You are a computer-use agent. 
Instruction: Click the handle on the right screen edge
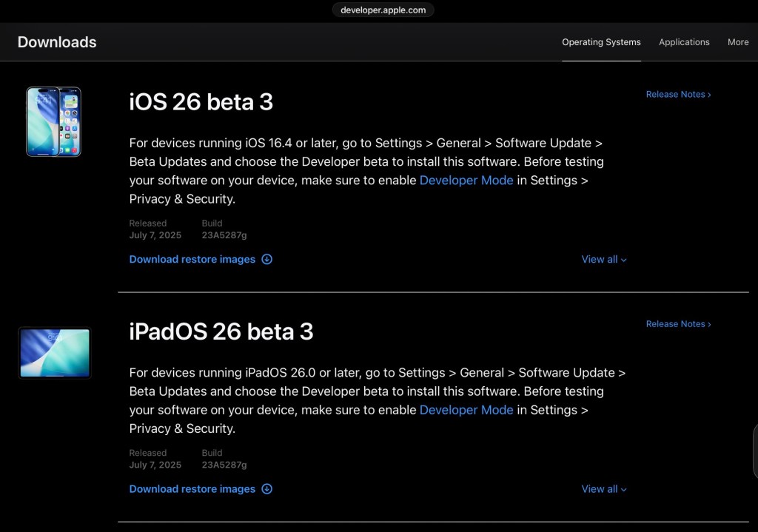755,451
